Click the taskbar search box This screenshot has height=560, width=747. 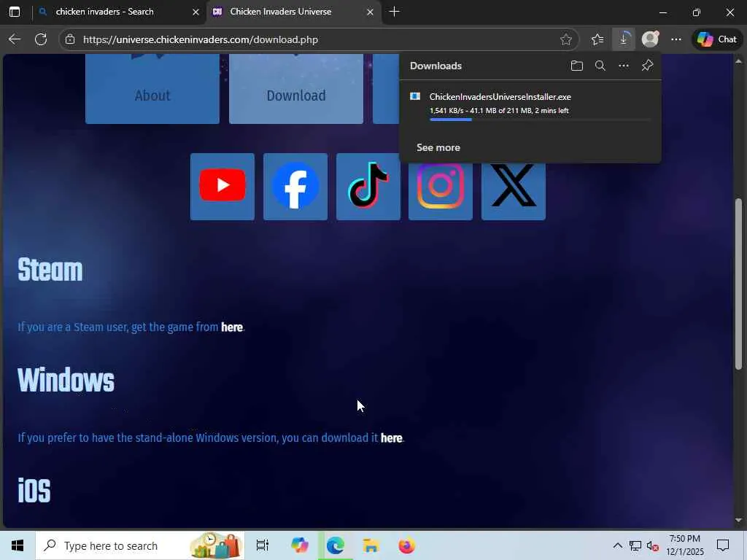point(140,545)
